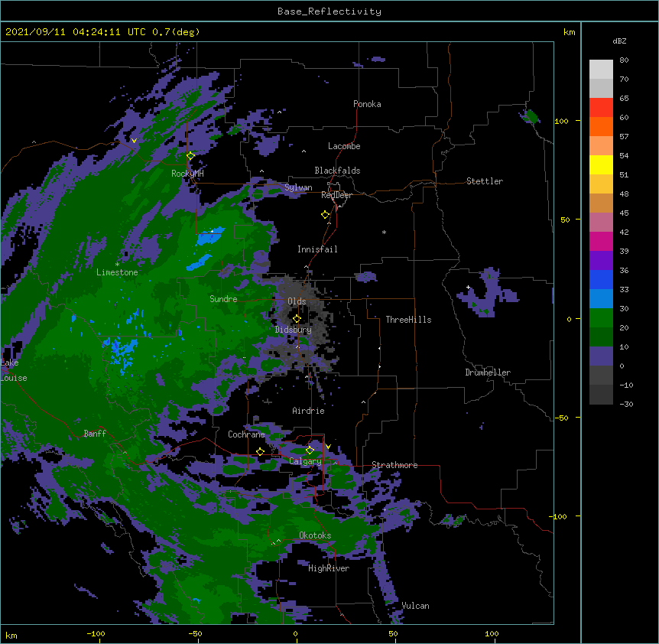The height and width of the screenshot is (644, 659).
Task: Click the yellow diamond marker south of RedDeer
Action: tap(326, 215)
